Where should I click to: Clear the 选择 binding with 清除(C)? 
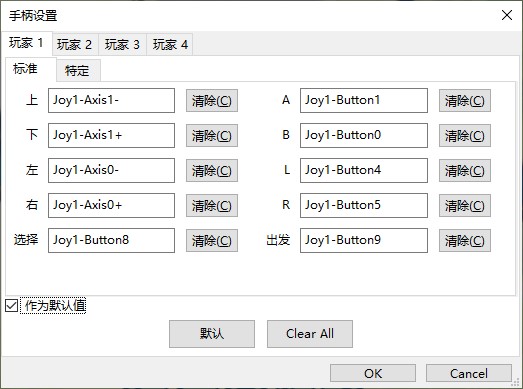tap(212, 240)
